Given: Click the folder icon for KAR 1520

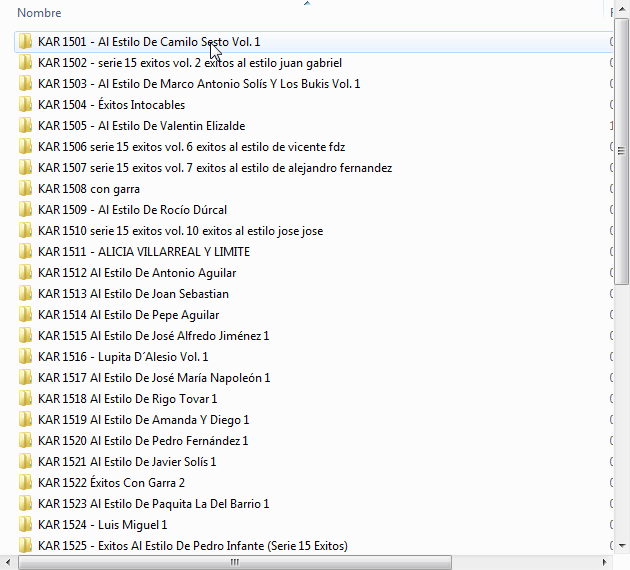Looking at the screenshot, I should [25, 440].
